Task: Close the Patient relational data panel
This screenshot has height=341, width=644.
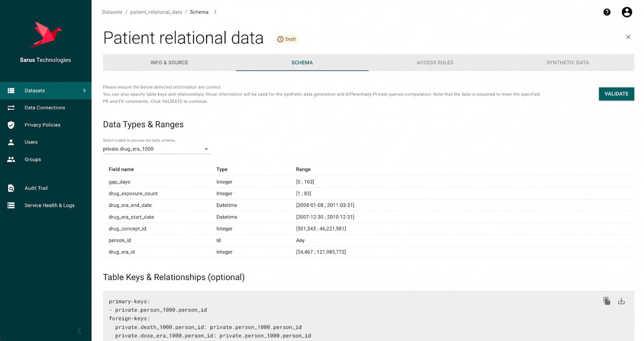Action: point(628,37)
